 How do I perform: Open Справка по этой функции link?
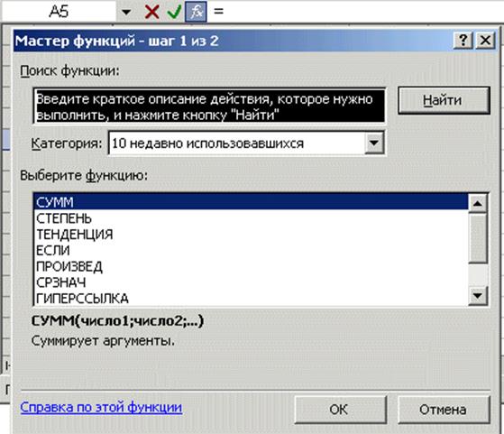point(101,407)
